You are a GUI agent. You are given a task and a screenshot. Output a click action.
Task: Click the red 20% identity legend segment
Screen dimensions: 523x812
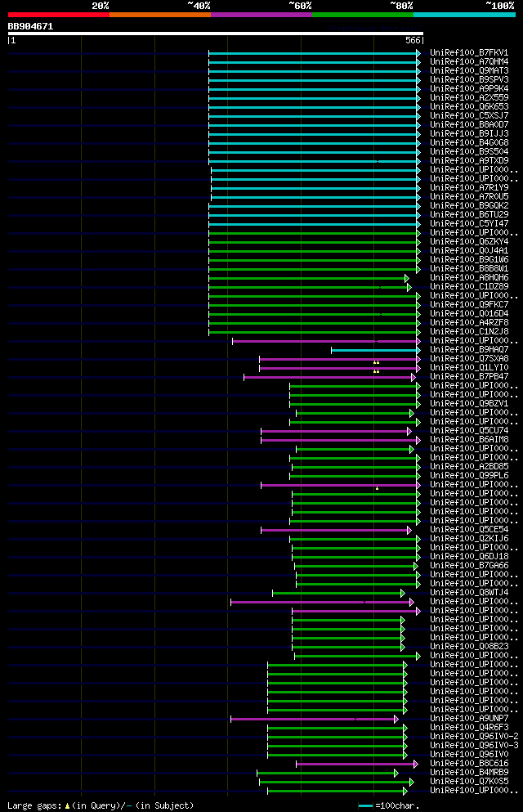(x=59, y=15)
